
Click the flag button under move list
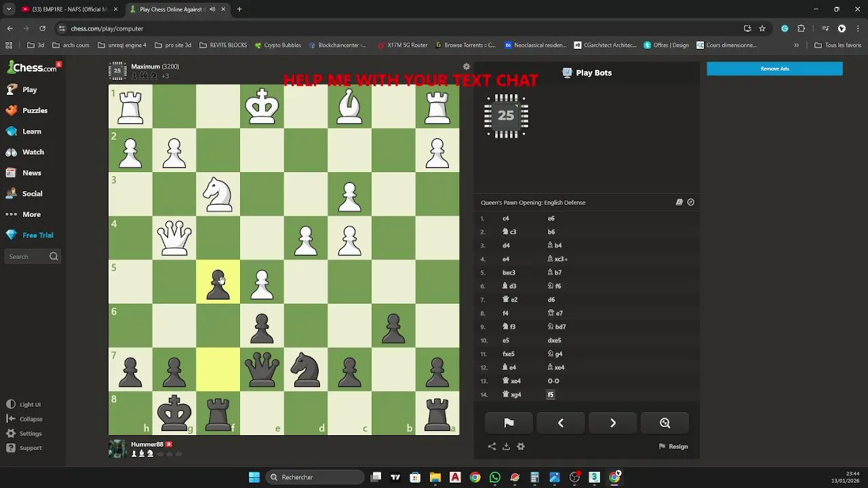click(509, 423)
